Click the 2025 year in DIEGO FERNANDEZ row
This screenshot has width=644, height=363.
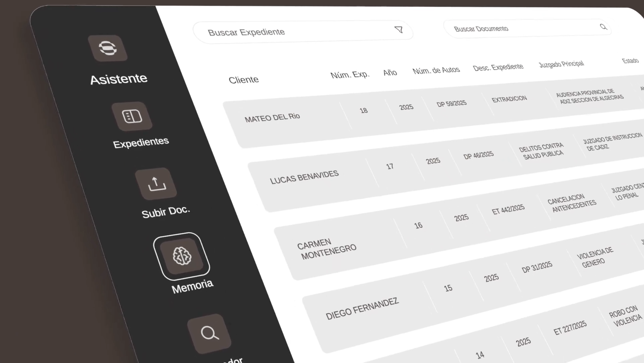(491, 278)
